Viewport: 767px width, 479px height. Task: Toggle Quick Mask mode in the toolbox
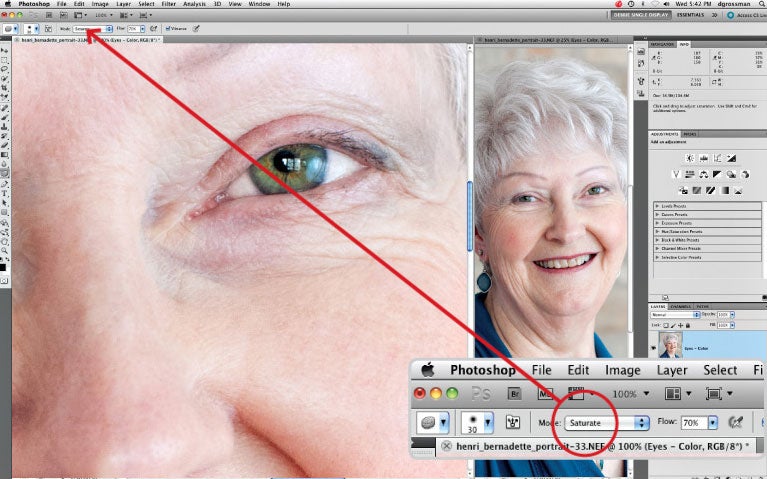pyautogui.click(x=5, y=281)
